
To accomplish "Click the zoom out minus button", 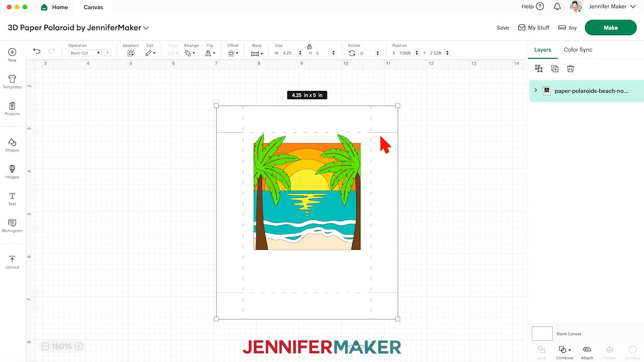I will click(45, 346).
